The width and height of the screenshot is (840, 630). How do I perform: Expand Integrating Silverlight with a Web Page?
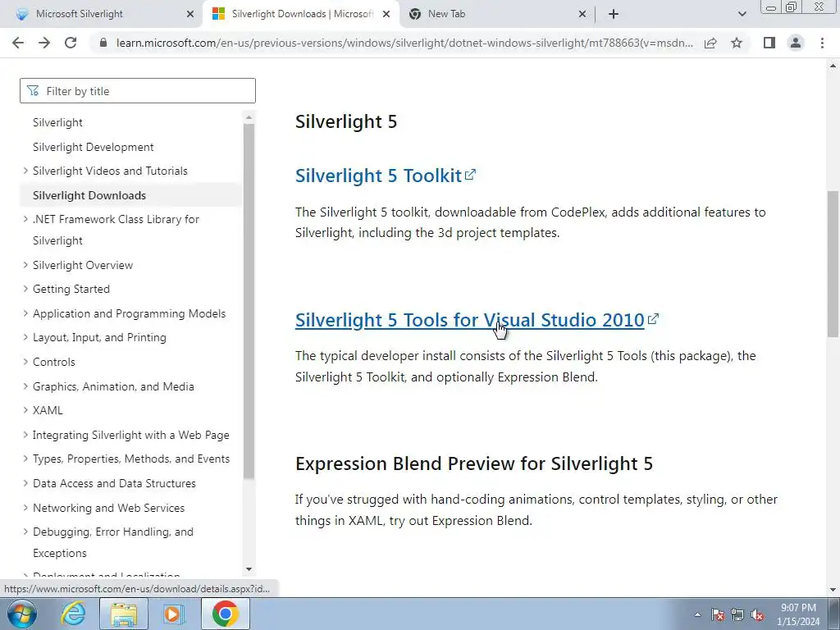25,435
